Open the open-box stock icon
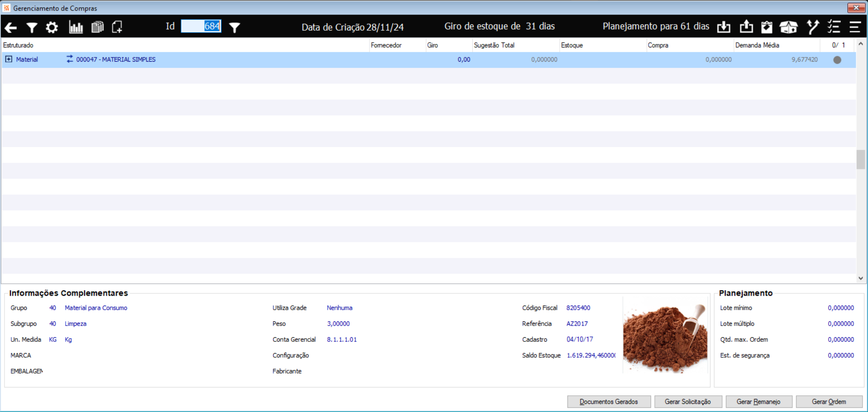868x412 pixels. 788,27
